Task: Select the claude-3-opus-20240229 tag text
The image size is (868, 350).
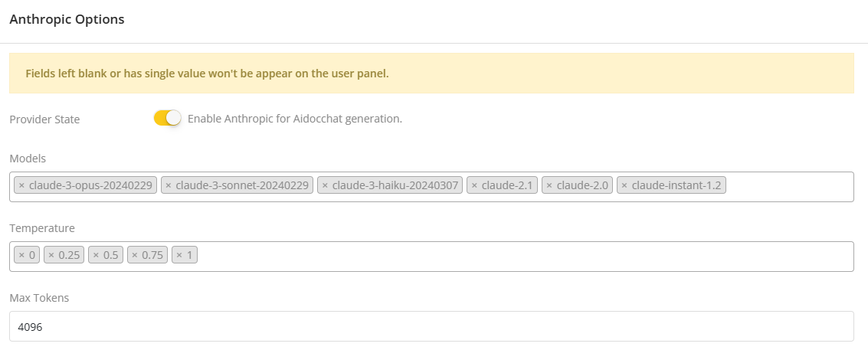Action: click(91, 185)
